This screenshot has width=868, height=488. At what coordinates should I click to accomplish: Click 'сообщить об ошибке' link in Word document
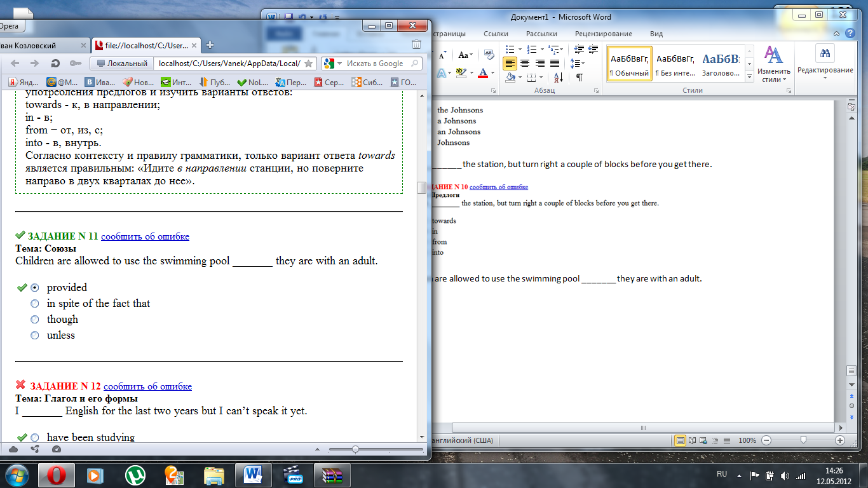499,187
